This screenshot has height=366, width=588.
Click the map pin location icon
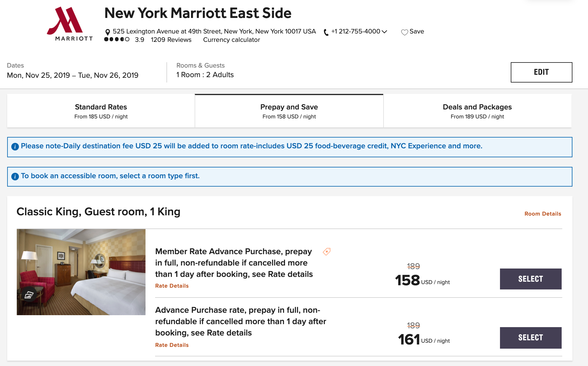[x=107, y=32]
